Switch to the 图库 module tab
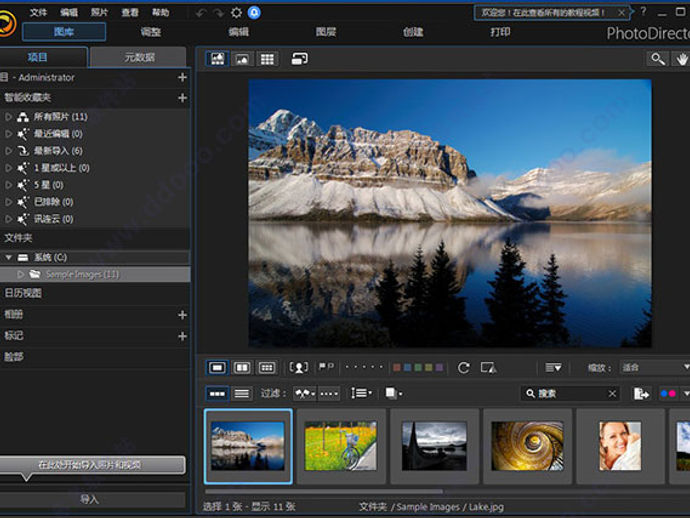This screenshot has height=518, width=690. point(64,32)
